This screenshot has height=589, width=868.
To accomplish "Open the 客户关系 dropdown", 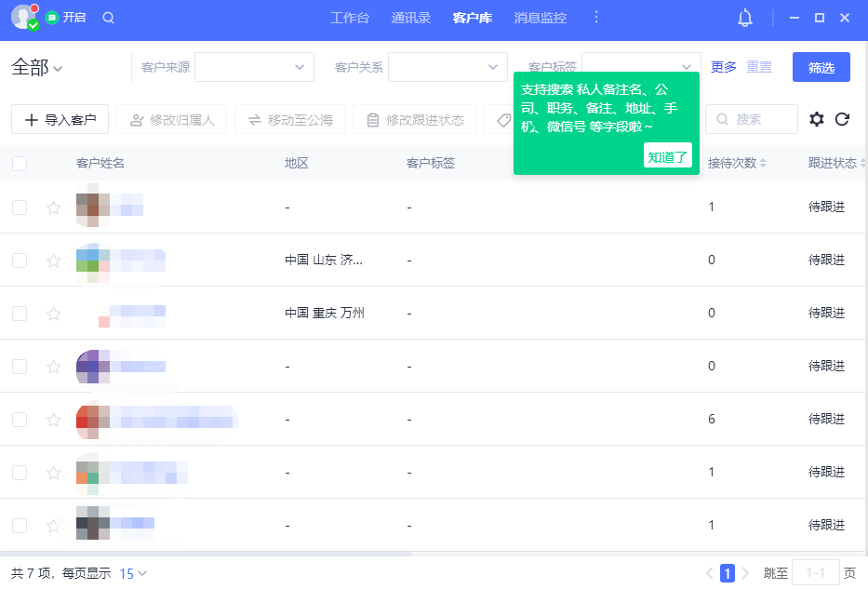I will click(447, 67).
